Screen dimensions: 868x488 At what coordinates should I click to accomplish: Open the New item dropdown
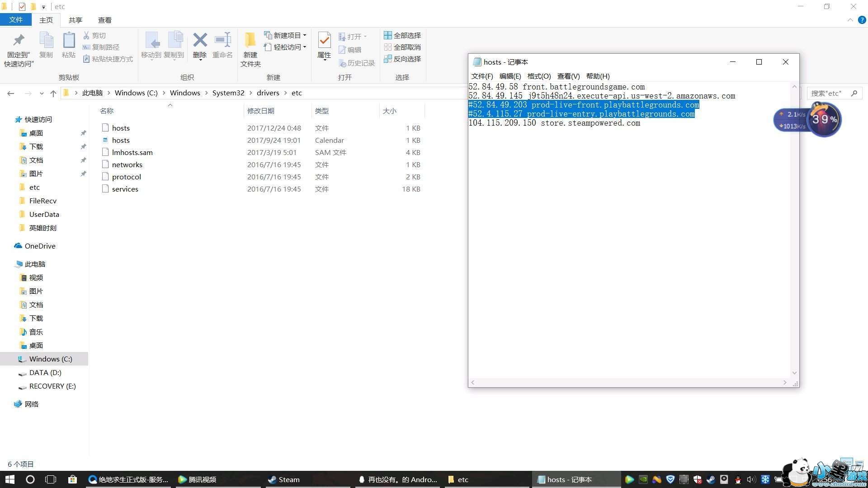click(x=285, y=35)
